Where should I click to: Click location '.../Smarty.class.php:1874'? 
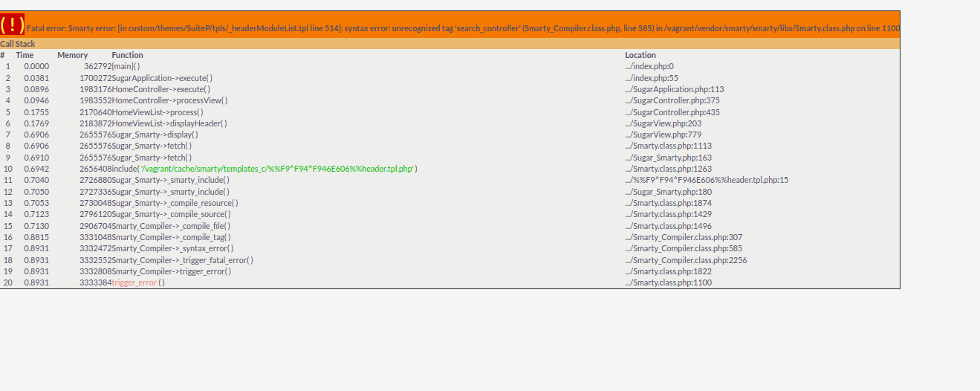pos(669,203)
